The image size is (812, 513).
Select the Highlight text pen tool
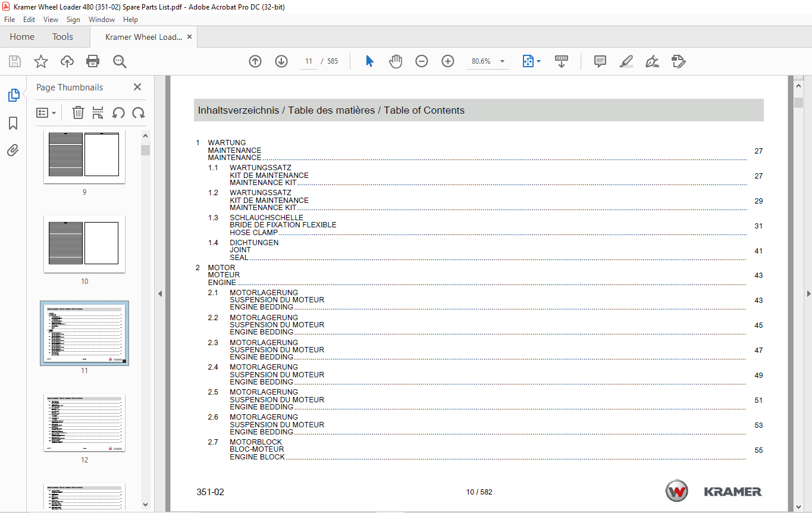626,61
